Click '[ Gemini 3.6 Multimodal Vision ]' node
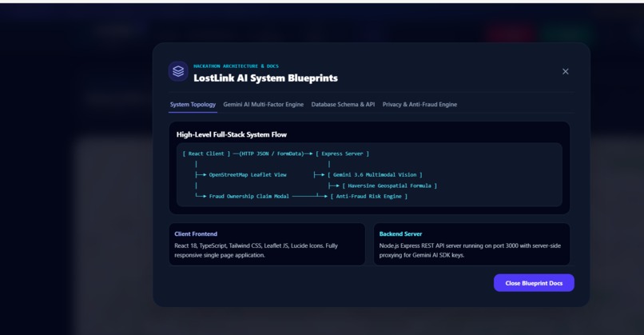The image size is (644, 335). click(375, 174)
